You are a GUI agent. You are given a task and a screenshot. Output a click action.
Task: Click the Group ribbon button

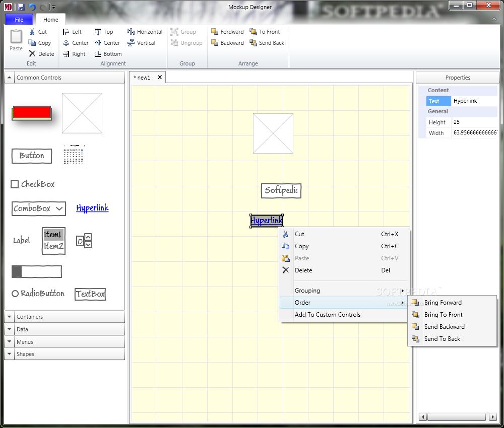tap(183, 32)
